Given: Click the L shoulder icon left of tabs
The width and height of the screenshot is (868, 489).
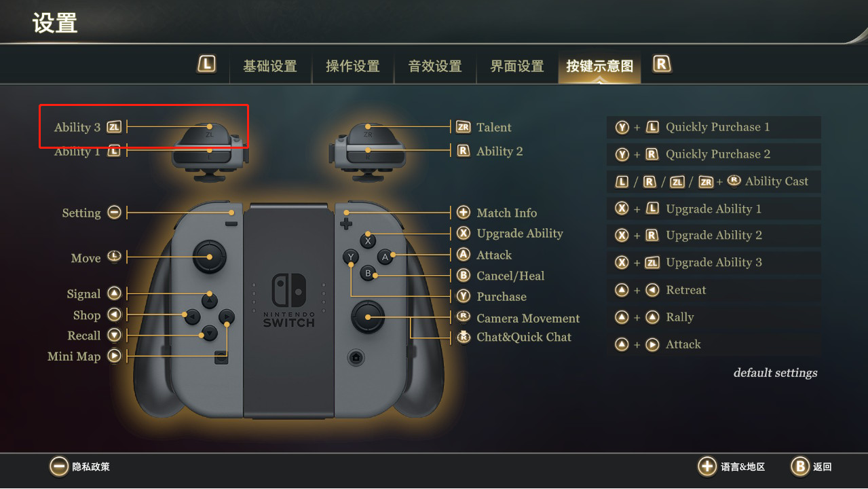Looking at the screenshot, I should (207, 65).
